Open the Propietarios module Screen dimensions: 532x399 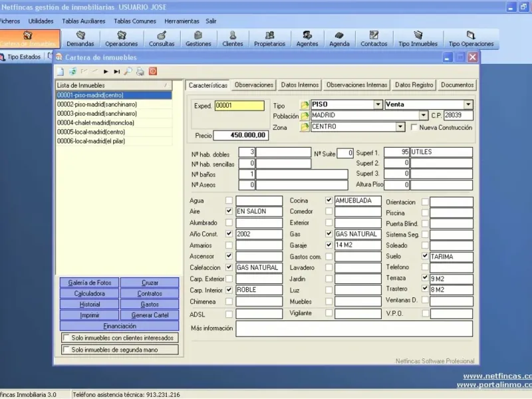(269, 39)
